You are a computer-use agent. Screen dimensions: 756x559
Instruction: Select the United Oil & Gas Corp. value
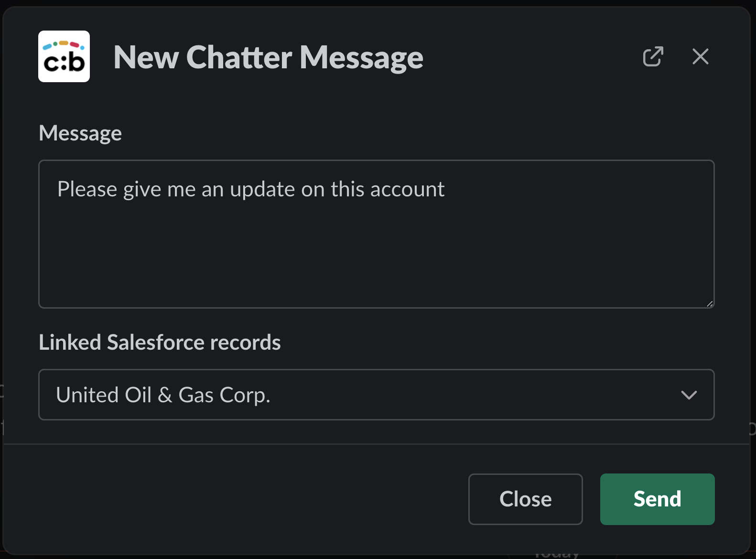coord(162,395)
